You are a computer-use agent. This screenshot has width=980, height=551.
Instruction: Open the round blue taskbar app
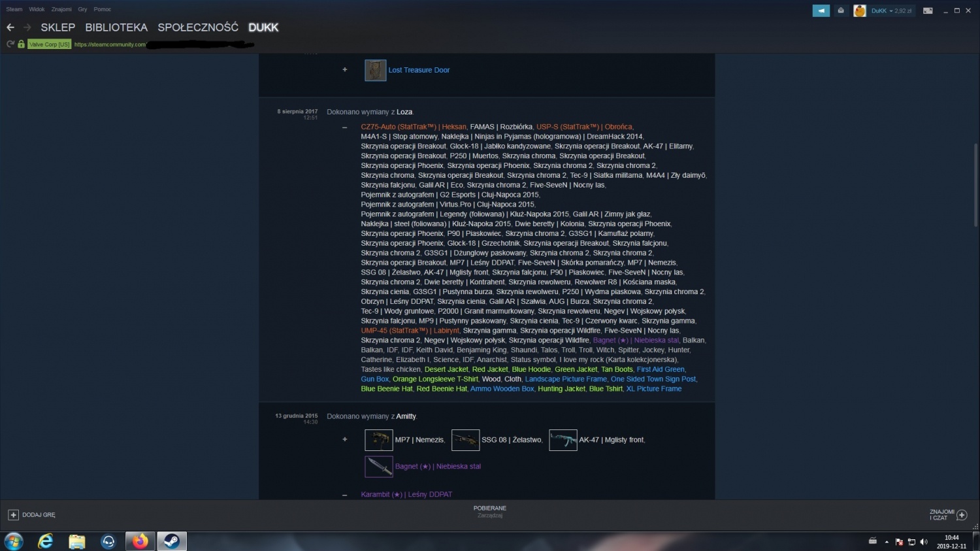click(x=108, y=541)
